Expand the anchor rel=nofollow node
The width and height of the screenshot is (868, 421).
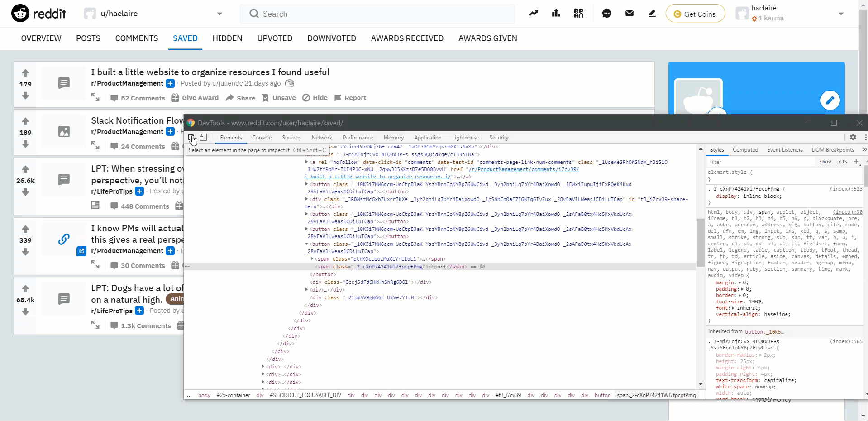[306, 162]
